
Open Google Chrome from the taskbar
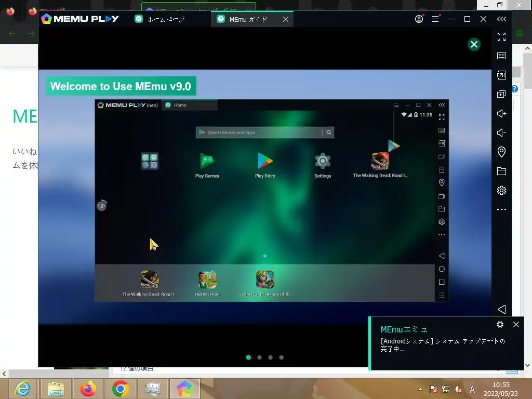(120, 389)
